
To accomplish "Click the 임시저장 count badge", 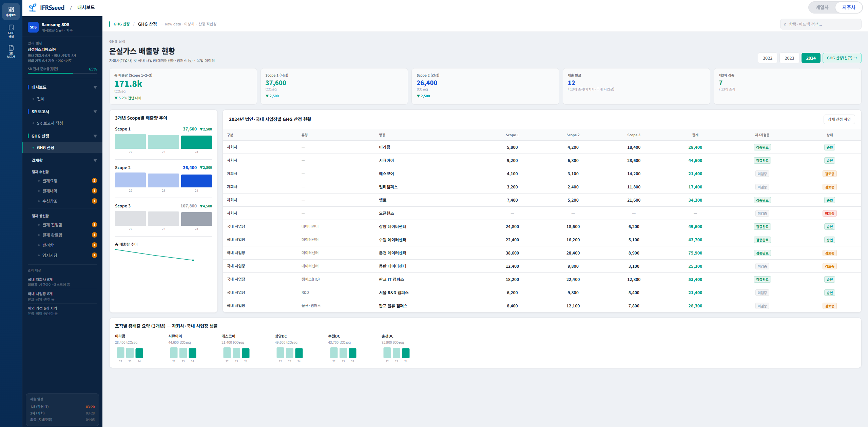I will (95, 255).
